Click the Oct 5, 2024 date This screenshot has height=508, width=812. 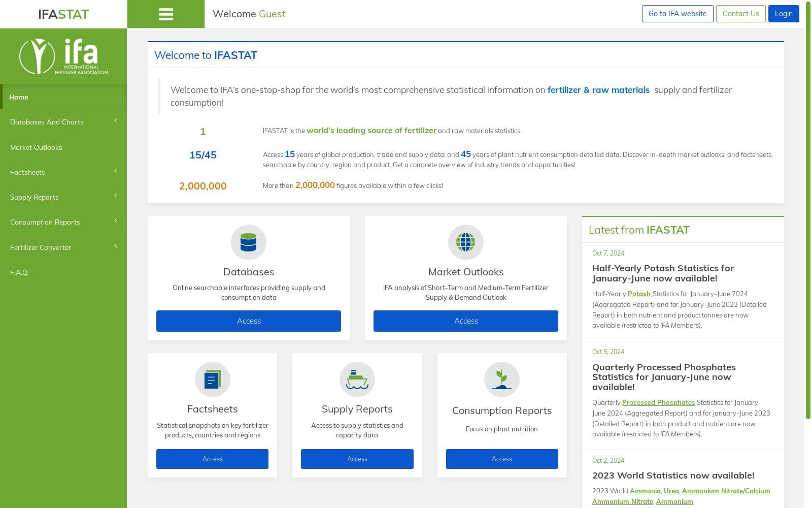coord(608,352)
